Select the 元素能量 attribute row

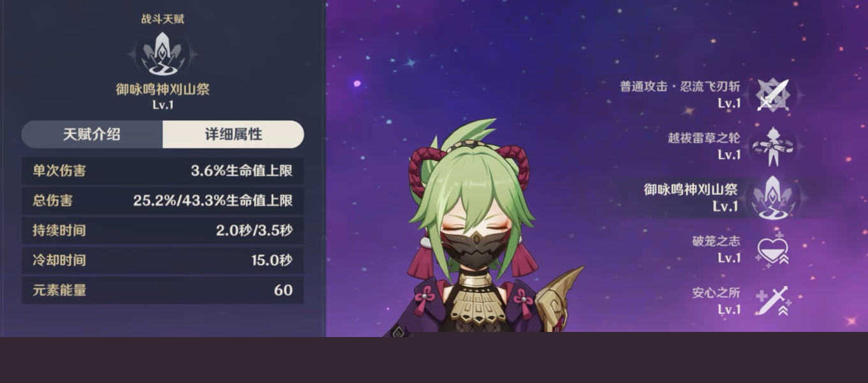163,290
